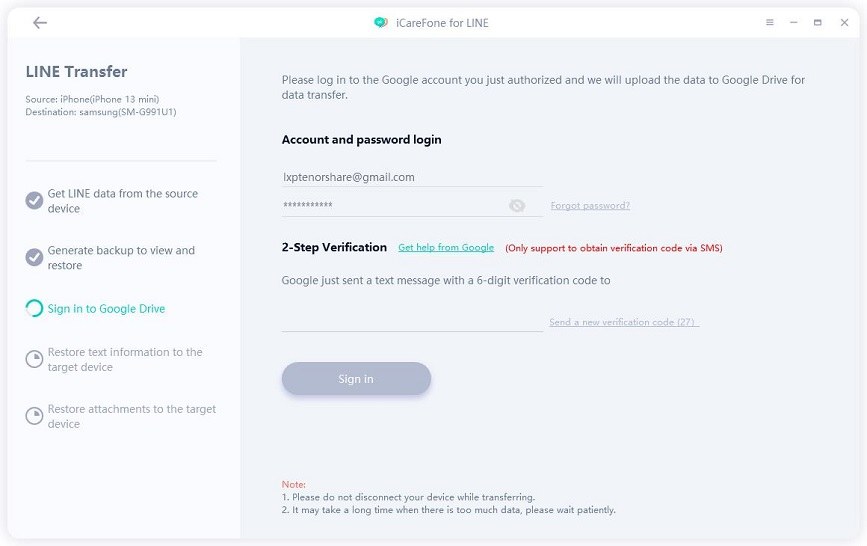Click the iCareFone logo icon in title bar

[380, 23]
